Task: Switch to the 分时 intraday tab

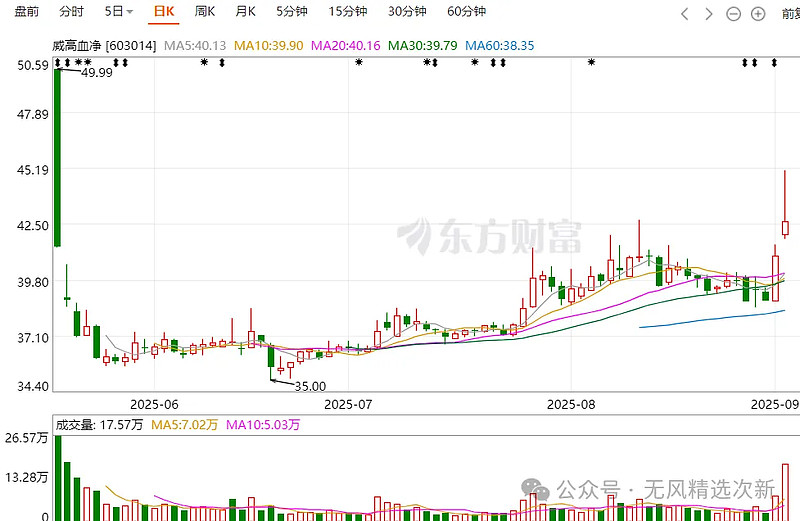Action: coord(72,12)
